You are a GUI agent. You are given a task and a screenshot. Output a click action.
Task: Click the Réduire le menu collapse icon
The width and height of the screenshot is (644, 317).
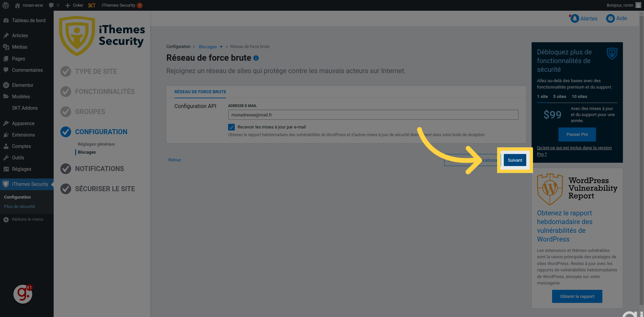click(x=6, y=219)
